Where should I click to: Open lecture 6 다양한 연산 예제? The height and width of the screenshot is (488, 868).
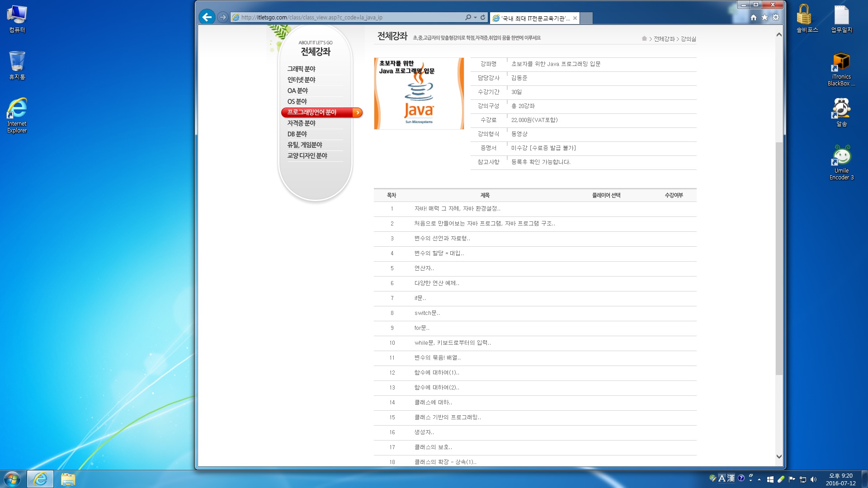[x=437, y=283]
